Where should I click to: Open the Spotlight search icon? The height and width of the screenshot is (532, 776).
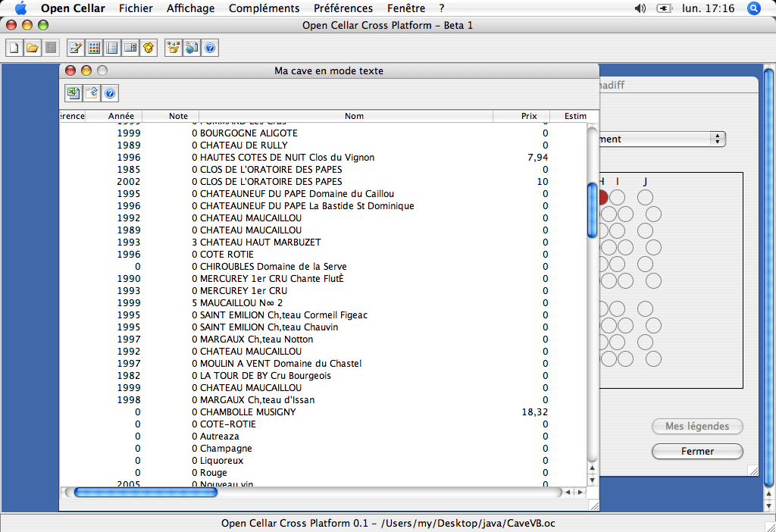click(x=754, y=8)
